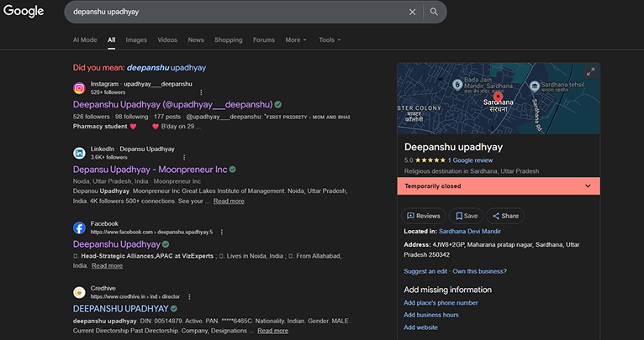The image size is (644, 340).
Task: Open the More search filters dropdown
Action: (x=295, y=39)
